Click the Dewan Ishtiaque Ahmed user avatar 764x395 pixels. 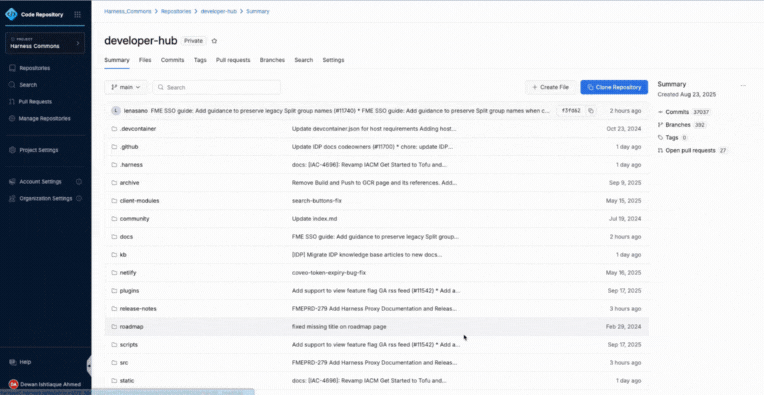pos(13,384)
